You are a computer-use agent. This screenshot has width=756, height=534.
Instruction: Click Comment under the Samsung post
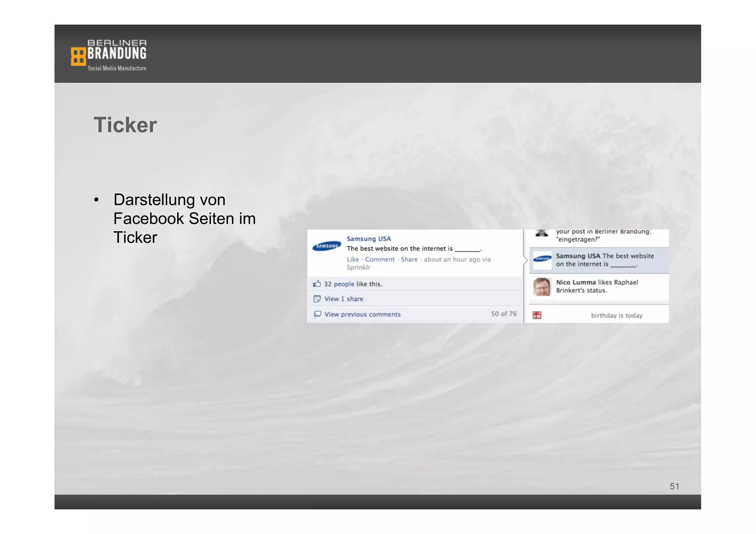[380, 259]
